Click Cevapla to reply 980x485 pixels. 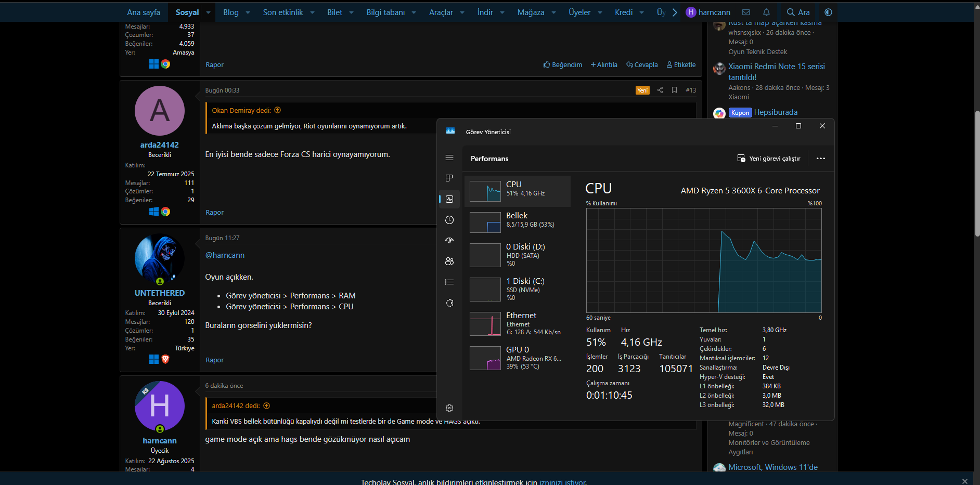(642, 65)
